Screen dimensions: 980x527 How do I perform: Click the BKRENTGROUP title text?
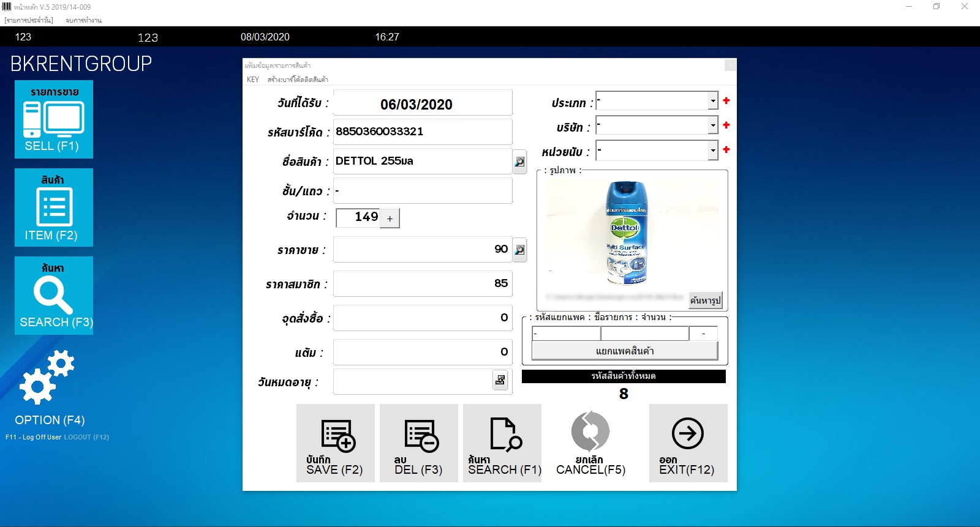point(81,64)
